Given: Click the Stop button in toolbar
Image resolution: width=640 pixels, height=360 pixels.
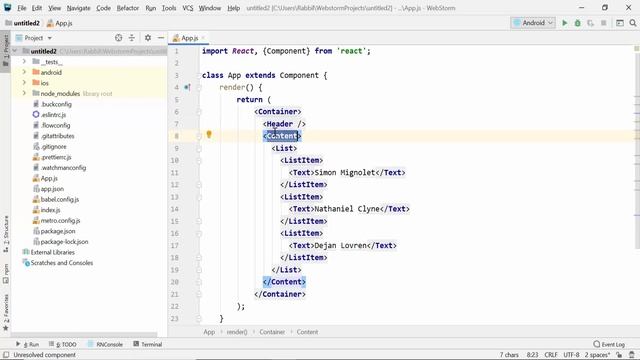Looking at the screenshot, I should (x=603, y=23).
